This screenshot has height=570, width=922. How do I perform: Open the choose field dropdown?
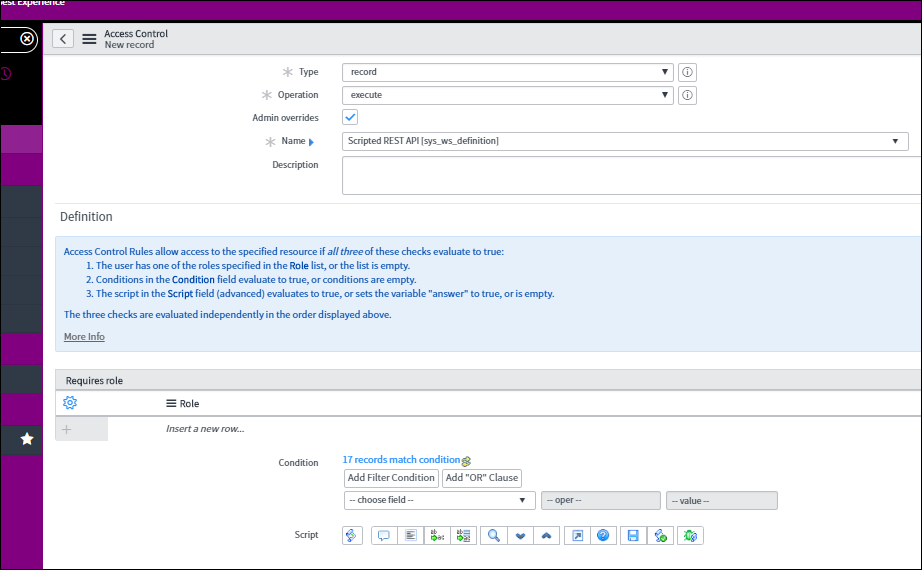[439, 500]
